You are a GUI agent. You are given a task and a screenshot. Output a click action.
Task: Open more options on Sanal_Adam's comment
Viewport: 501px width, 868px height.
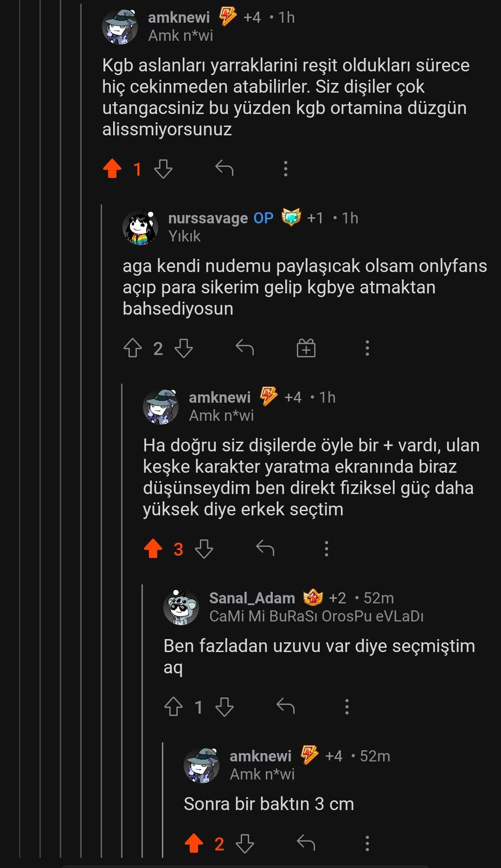point(347,706)
